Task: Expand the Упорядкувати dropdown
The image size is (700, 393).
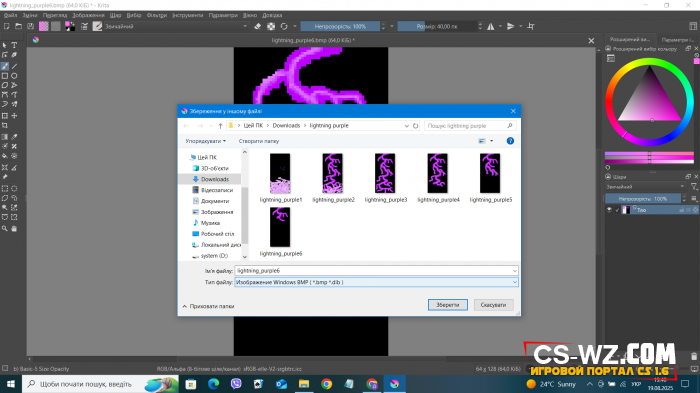Action: [205, 141]
